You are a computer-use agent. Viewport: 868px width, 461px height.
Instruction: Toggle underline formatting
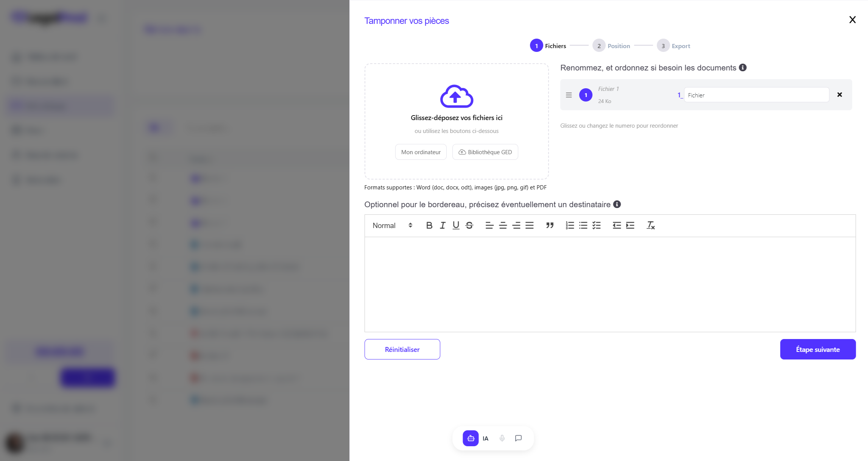(456, 225)
